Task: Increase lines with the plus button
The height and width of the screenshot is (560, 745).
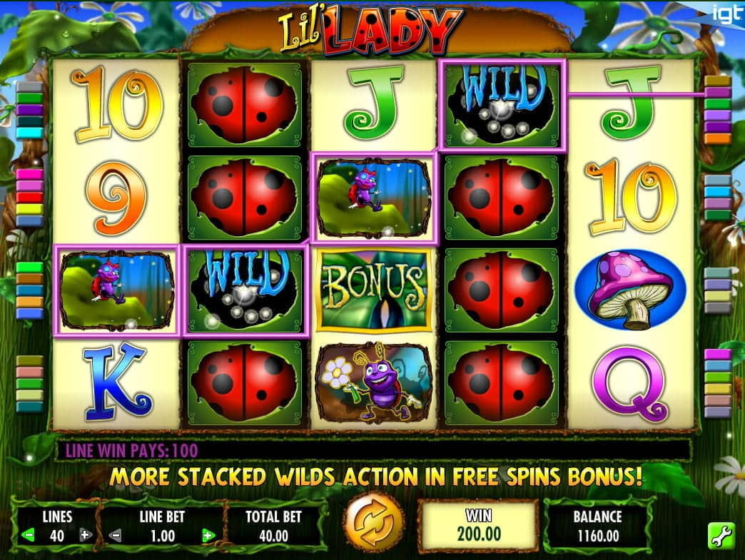Action: tap(85, 536)
